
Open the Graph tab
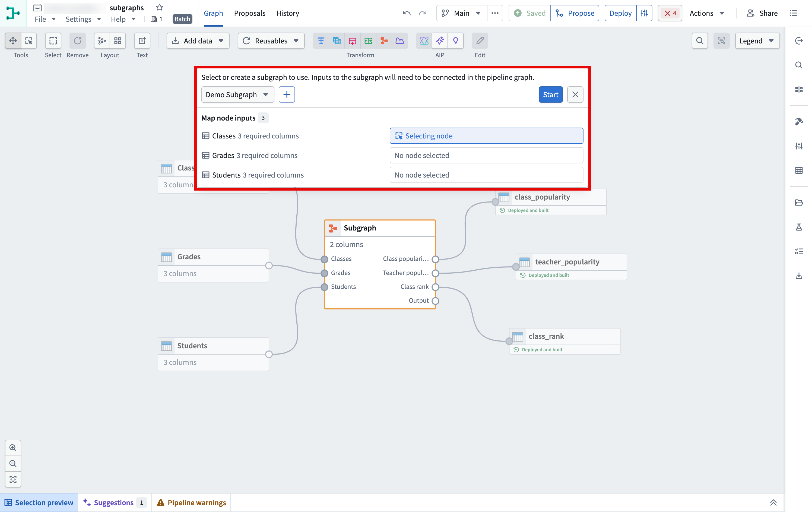coord(213,13)
